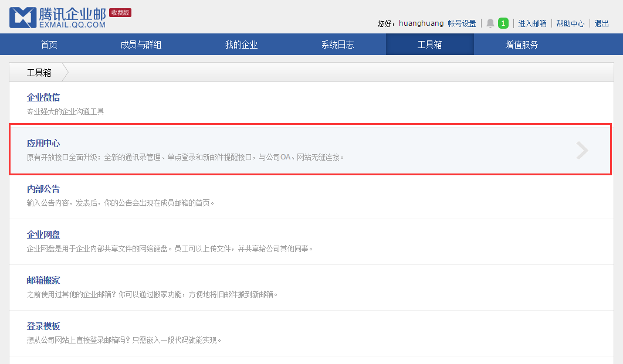The height and width of the screenshot is (364, 623).
Task: Open the 帮助中心 link
Action: [570, 23]
